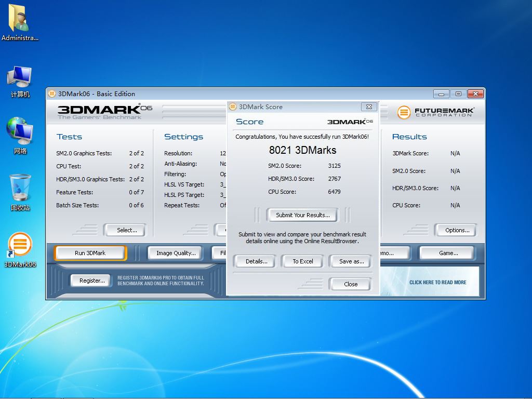The image size is (532, 399).
Task: Click the Batch Size Tests: label
Action: tap(77, 205)
